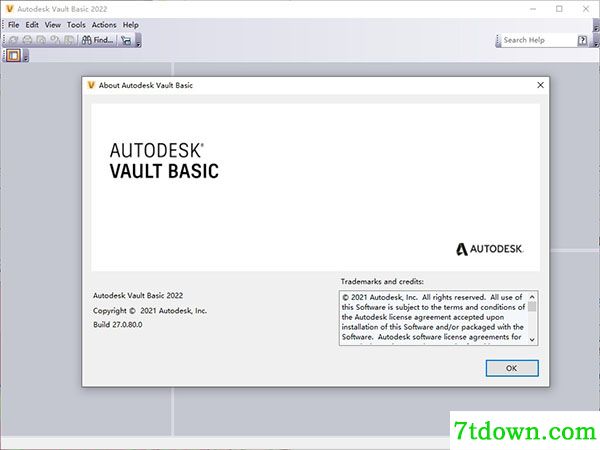Open the Edit menu

(32, 25)
